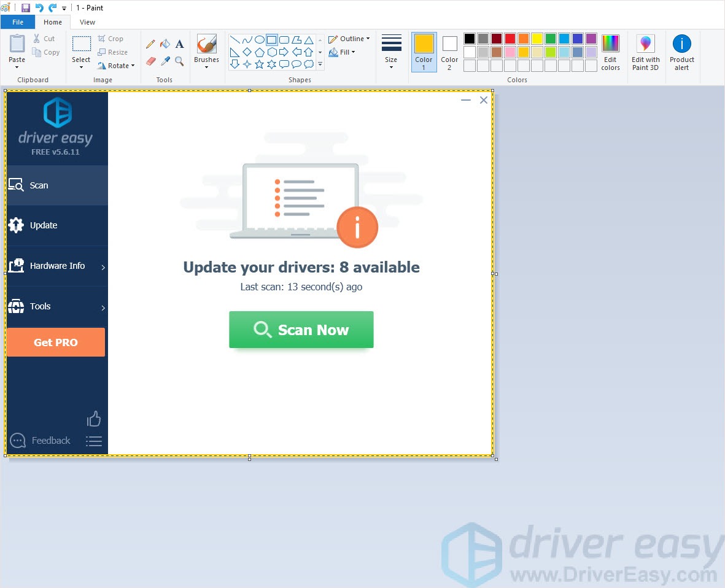Click Update in Driver Easy sidebar
Viewport: 725px width, 588px height.
click(x=57, y=226)
